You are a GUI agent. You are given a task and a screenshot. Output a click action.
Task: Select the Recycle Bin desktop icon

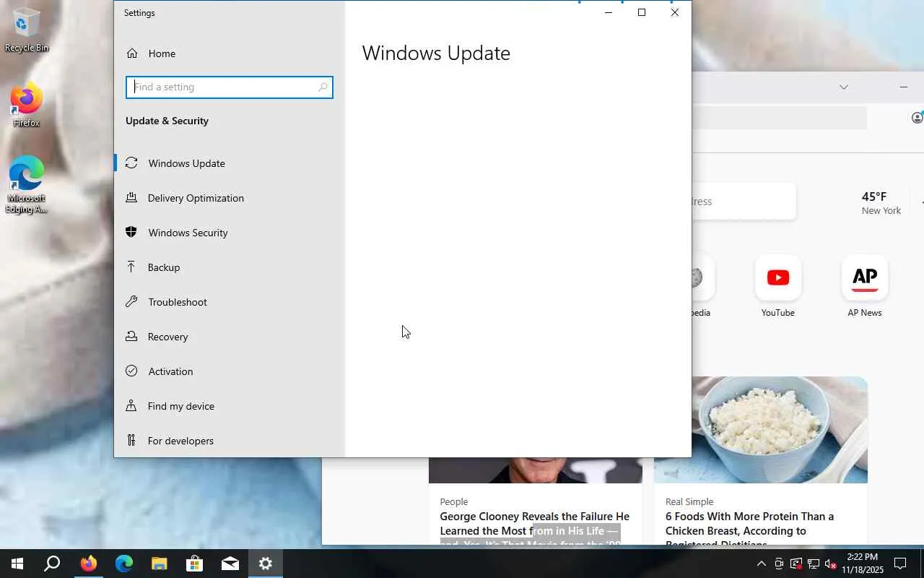pyautogui.click(x=27, y=30)
